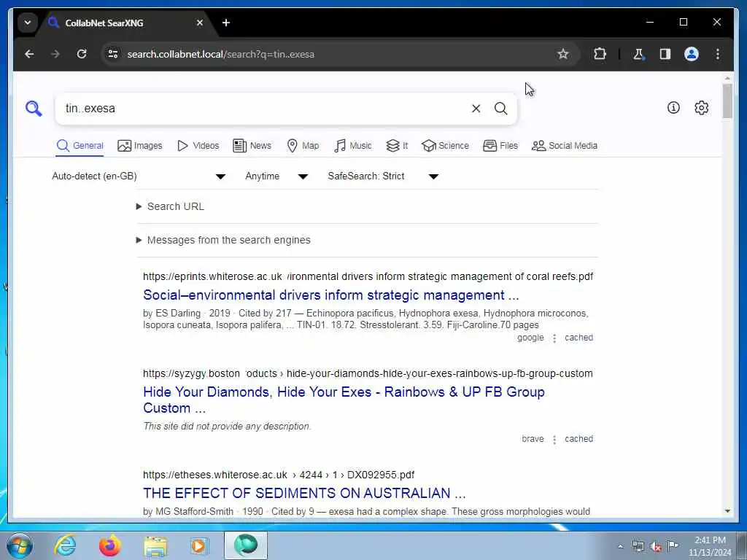
Task: Open preferences gear icon
Action: point(701,108)
